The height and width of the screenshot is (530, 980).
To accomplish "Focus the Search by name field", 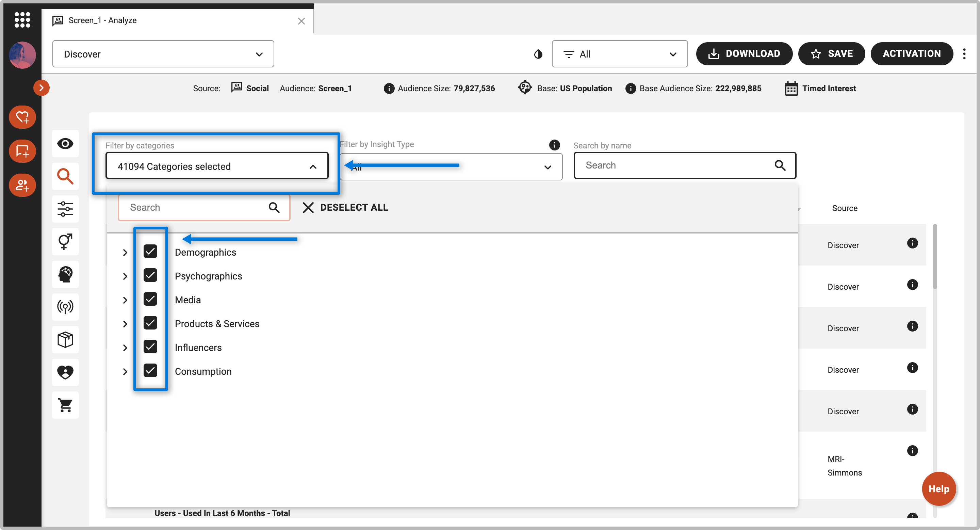I will (677, 165).
